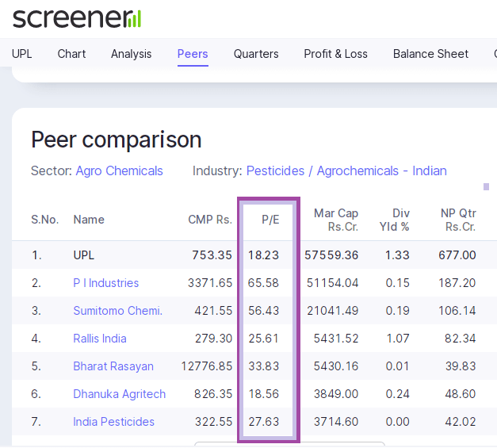Viewport: 497px width, 448px height.
Task: Open Rallis India company link
Action: [100, 339]
